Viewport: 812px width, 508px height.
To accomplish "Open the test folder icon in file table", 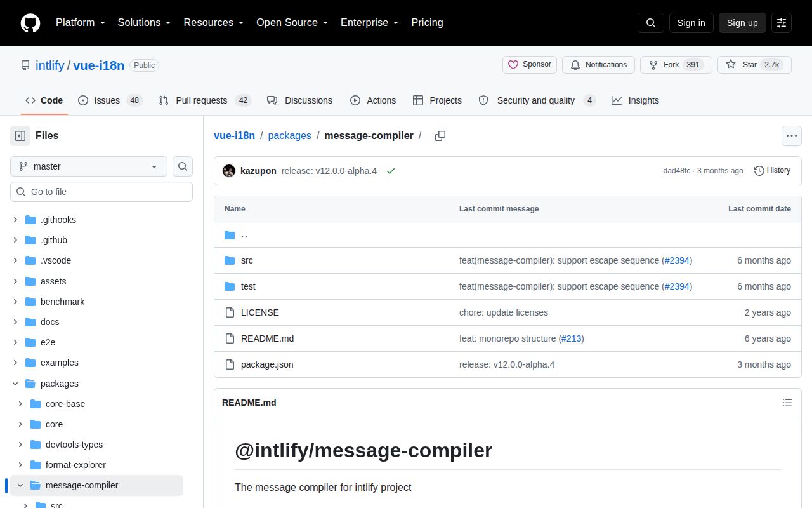I will pyautogui.click(x=230, y=286).
